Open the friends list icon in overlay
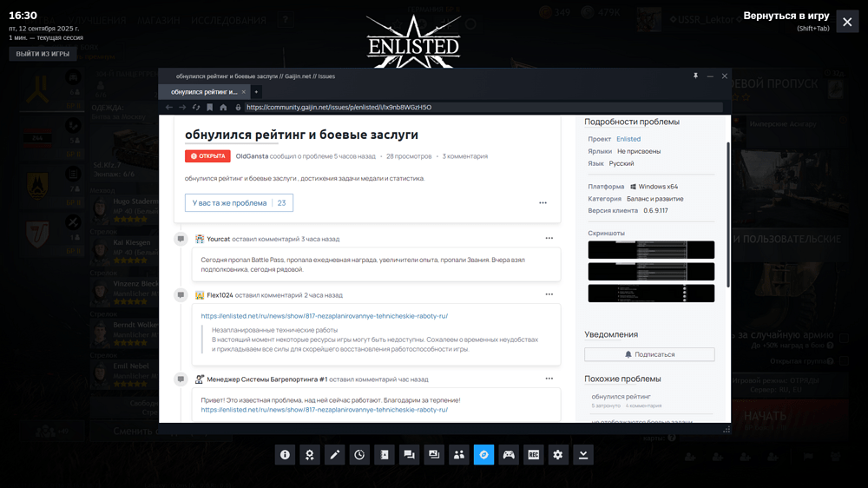Screen dimensions: 868x488 (x=459, y=455)
